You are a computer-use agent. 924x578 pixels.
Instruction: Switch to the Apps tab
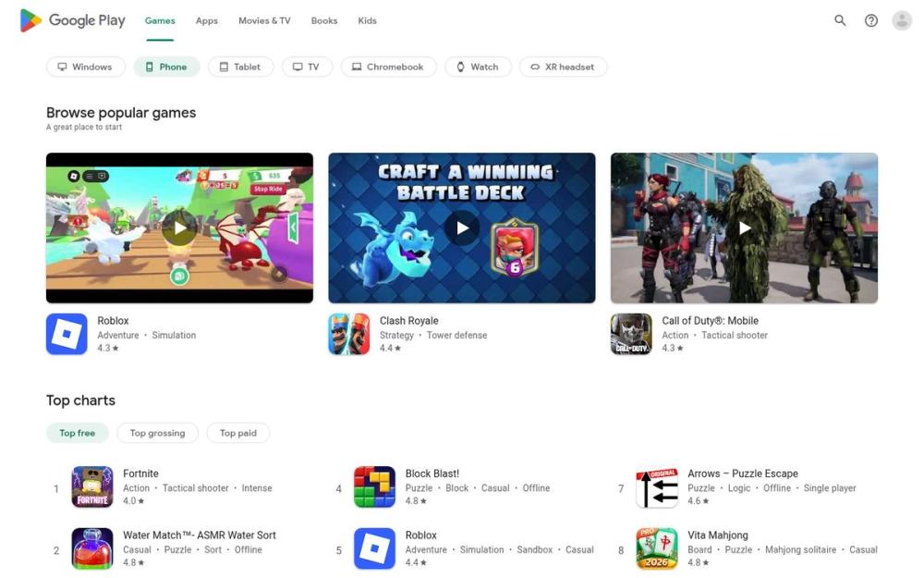pos(206,20)
